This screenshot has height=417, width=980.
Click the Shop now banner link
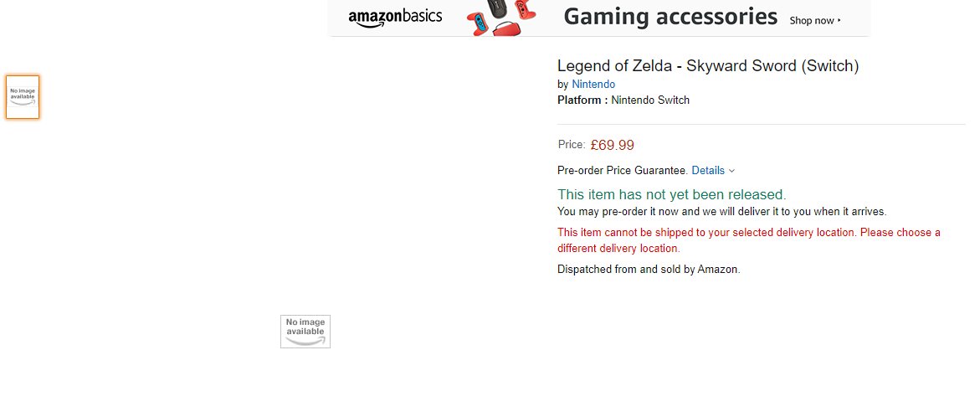[x=812, y=21]
